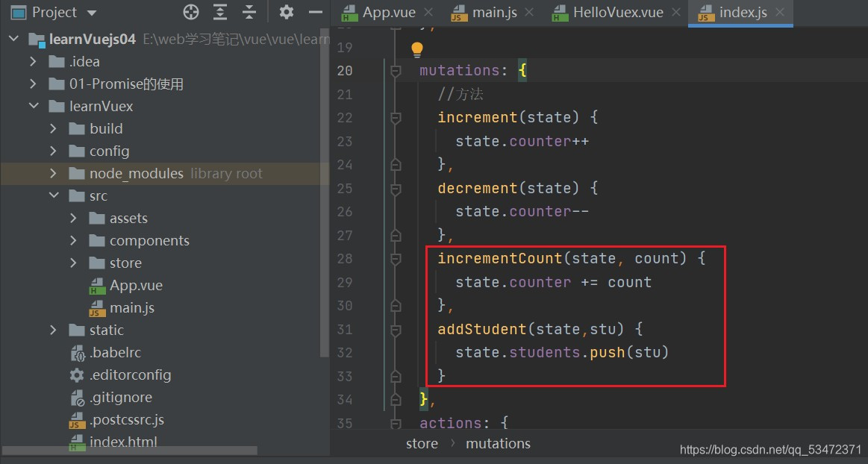This screenshot has width=868, height=464.
Task: Click fold end marker at line 34
Action: (396, 400)
